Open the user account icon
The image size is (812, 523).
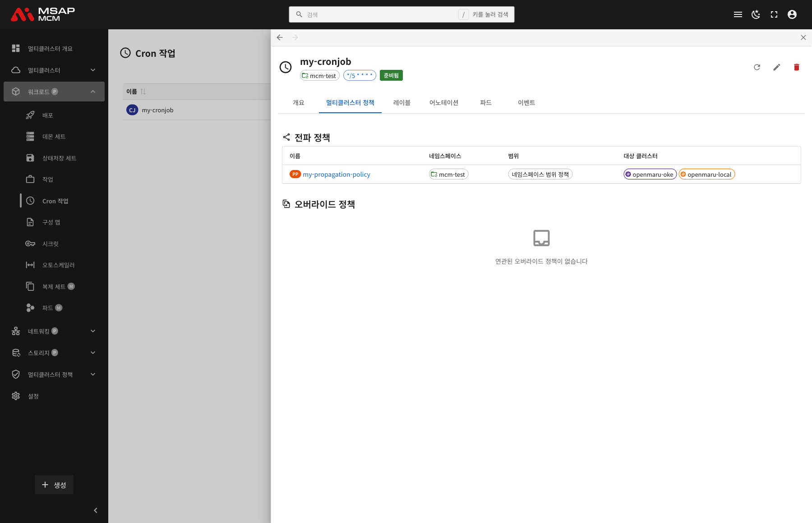(792, 14)
